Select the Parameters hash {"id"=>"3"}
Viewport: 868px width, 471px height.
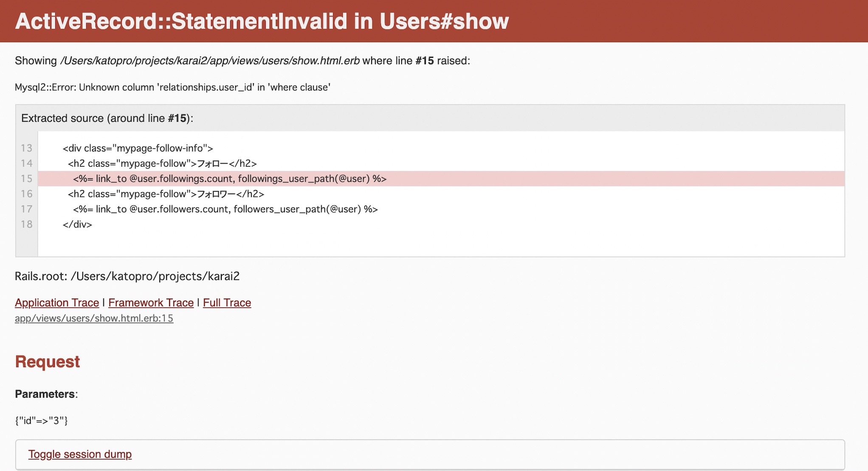(x=42, y=421)
